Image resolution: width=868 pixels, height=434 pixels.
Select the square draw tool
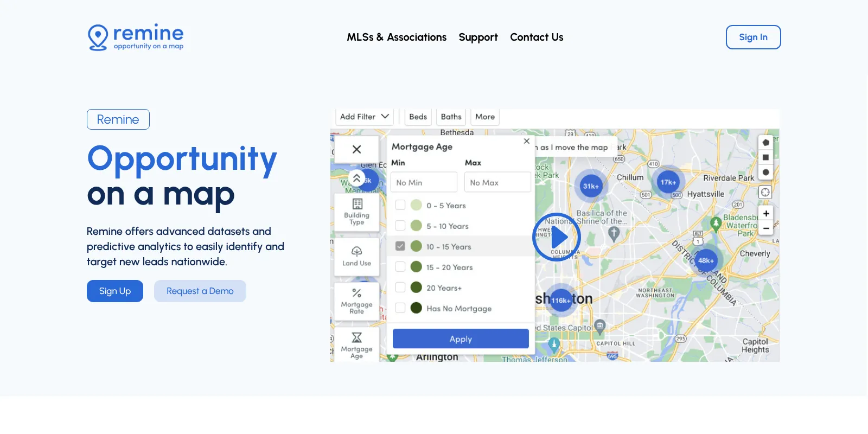click(765, 157)
